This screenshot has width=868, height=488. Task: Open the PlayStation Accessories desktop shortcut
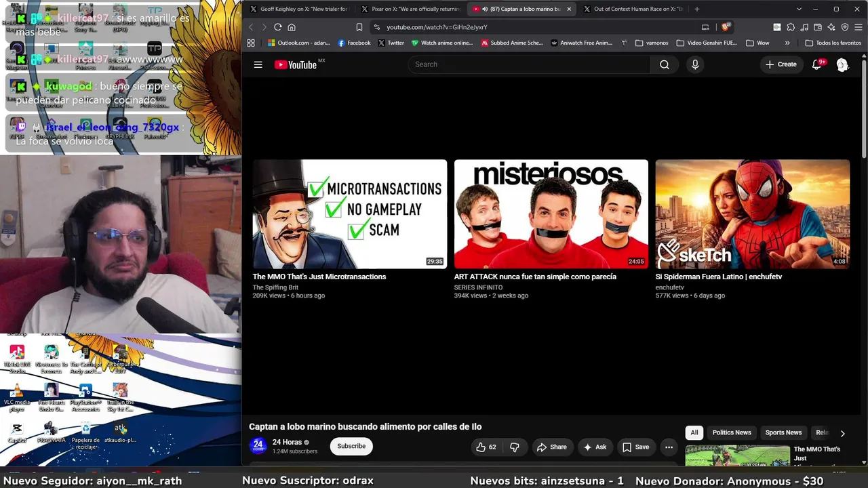pos(85,397)
